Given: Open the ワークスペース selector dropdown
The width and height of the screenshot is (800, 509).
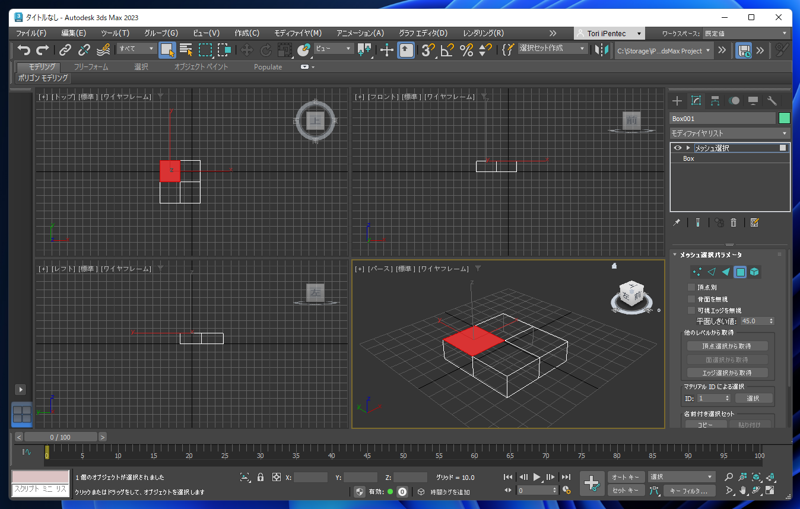Looking at the screenshot, I should (746, 33).
